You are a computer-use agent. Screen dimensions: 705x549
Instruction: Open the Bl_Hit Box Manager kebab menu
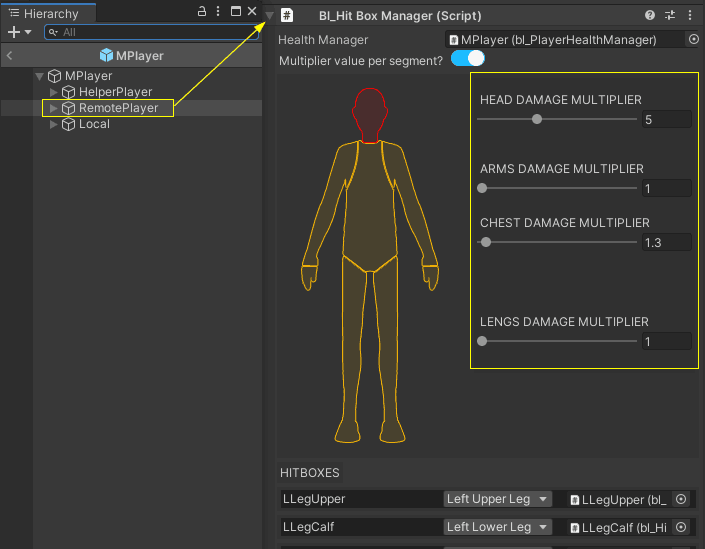(x=690, y=16)
